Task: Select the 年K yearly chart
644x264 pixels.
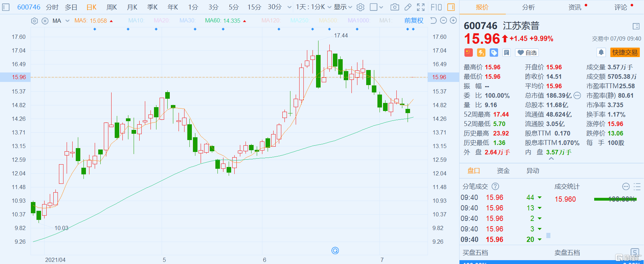Action: click(173, 7)
